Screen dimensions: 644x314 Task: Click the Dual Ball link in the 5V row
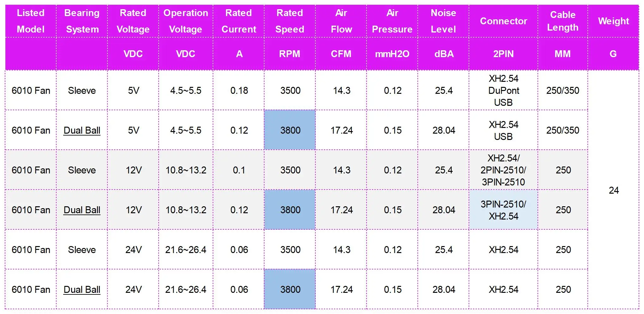82,130
